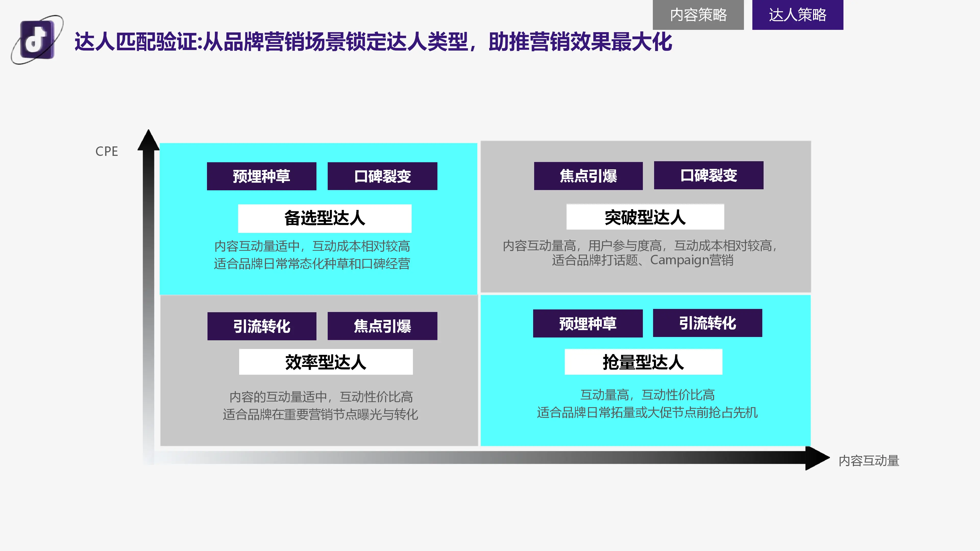Screen dimensions: 980x551
Task: Select the 内容互动量 axis label
Action: click(869, 460)
